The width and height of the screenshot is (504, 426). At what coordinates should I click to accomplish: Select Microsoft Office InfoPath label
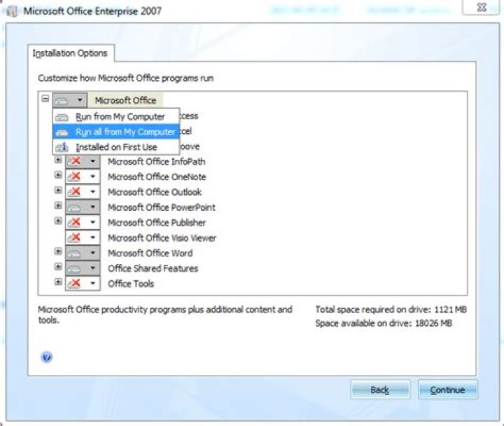click(157, 161)
